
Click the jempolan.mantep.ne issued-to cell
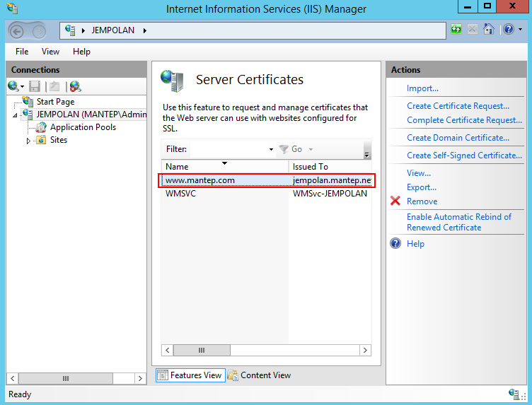332,180
